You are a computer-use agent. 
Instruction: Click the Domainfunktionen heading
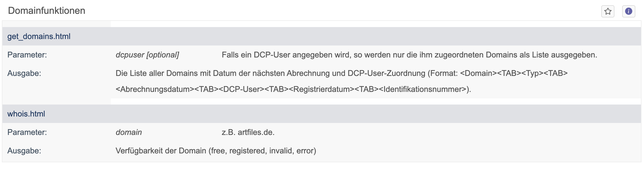click(46, 10)
